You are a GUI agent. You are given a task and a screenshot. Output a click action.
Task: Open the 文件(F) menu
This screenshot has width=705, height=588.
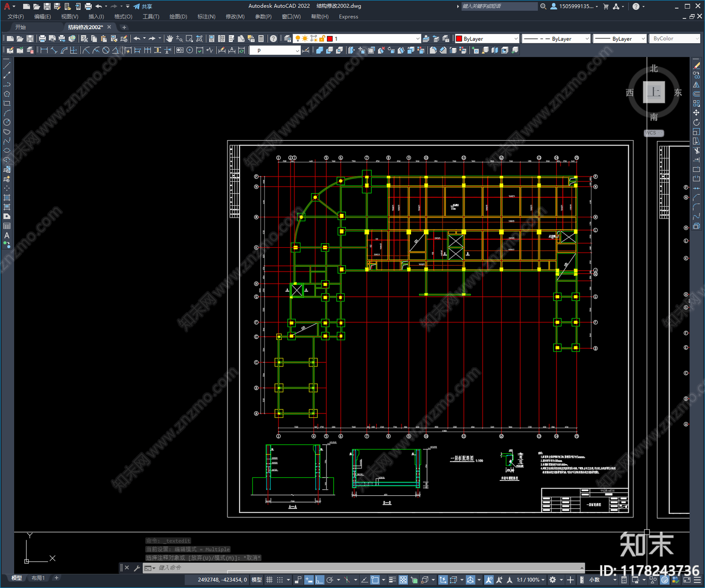[x=15, y=17]
